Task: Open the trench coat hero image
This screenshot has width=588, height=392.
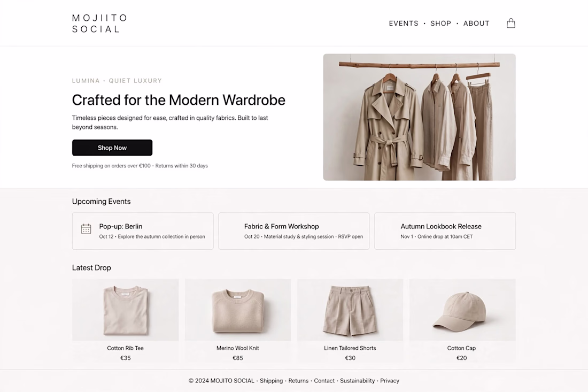Action: 419,117
